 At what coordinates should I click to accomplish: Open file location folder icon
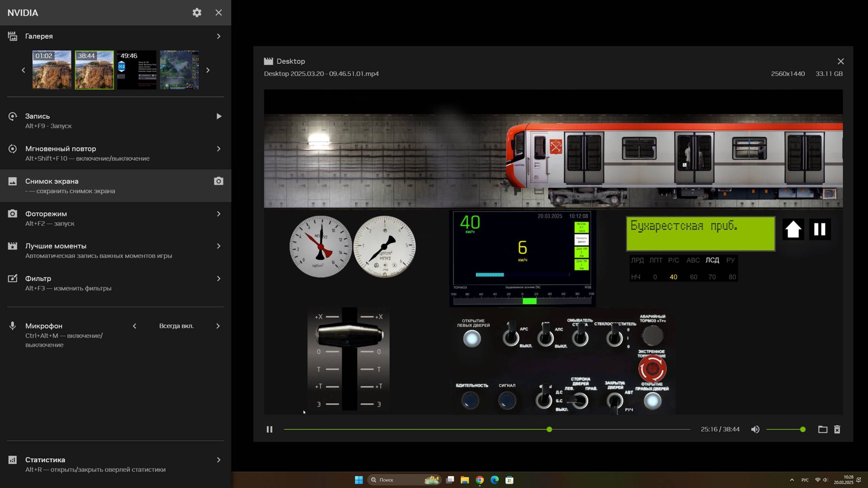822,429
